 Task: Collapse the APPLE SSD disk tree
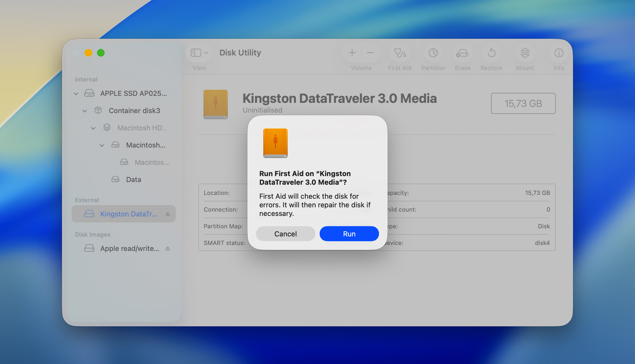76,94
